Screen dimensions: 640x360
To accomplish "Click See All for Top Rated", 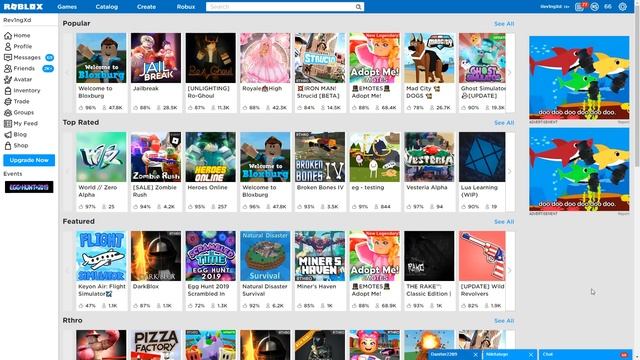I will click(504, 122).
